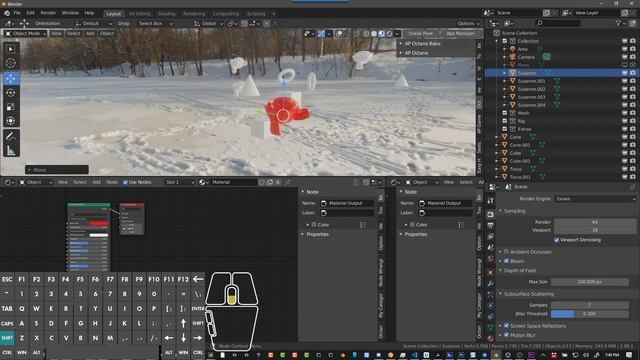The height and width of the screenshot is (360, 640).
Task: Toggle the Viewport Denoising checkbox
Action: (x=557, y=240)
